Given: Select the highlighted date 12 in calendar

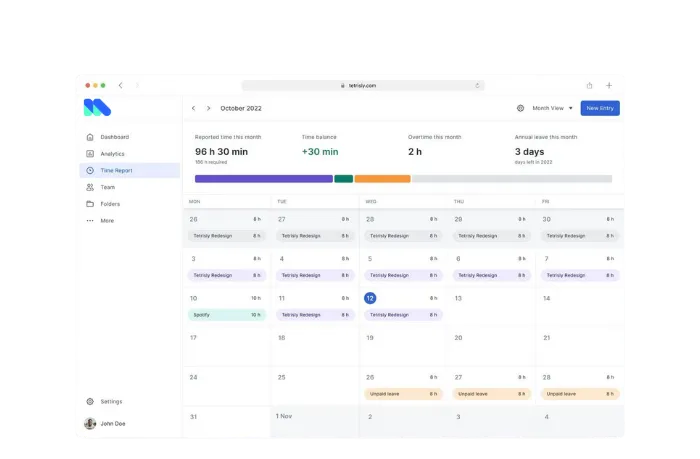Looking at the screenshot, I should 370,298.
